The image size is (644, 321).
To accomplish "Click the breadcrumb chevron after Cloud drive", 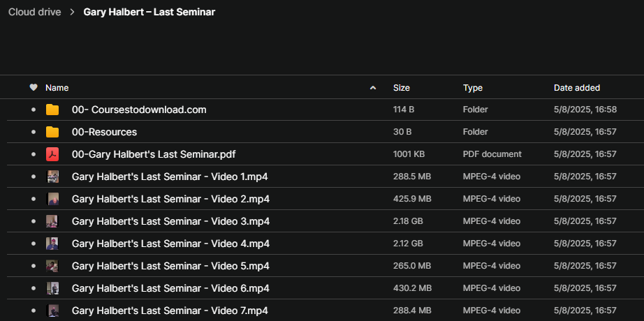I will click(x=72, y=13).
